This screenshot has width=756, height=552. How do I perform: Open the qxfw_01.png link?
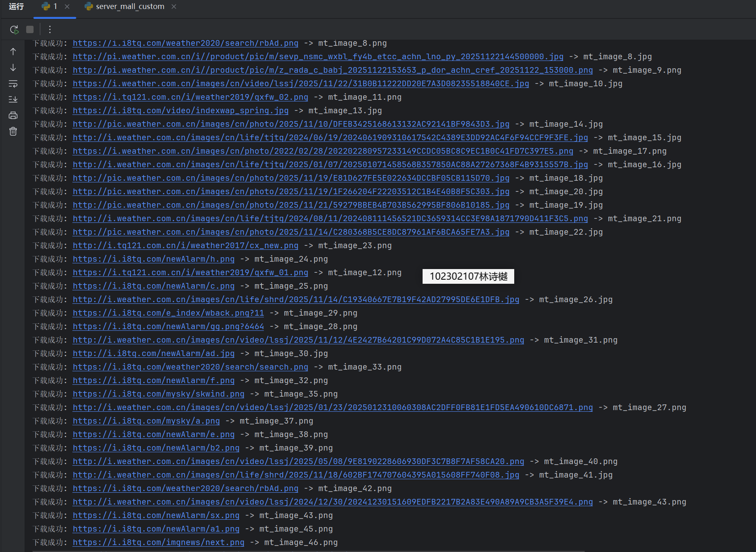[190, 273]
